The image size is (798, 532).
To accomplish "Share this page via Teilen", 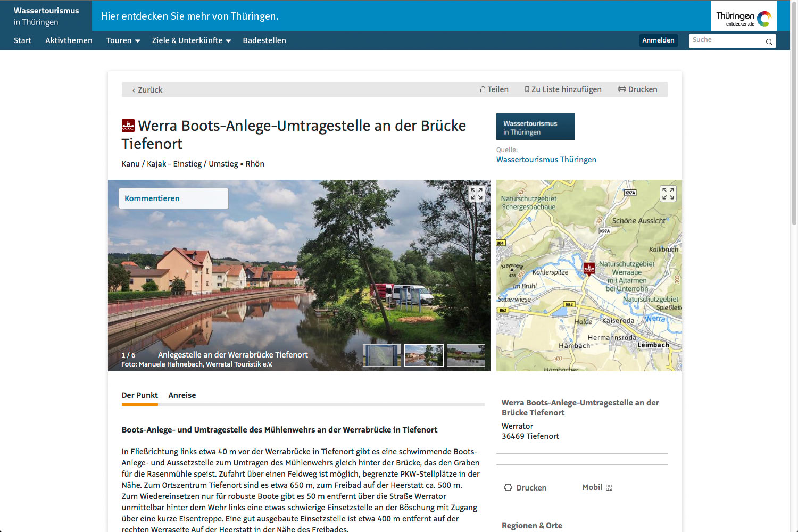I will click(x=494, y=89).
